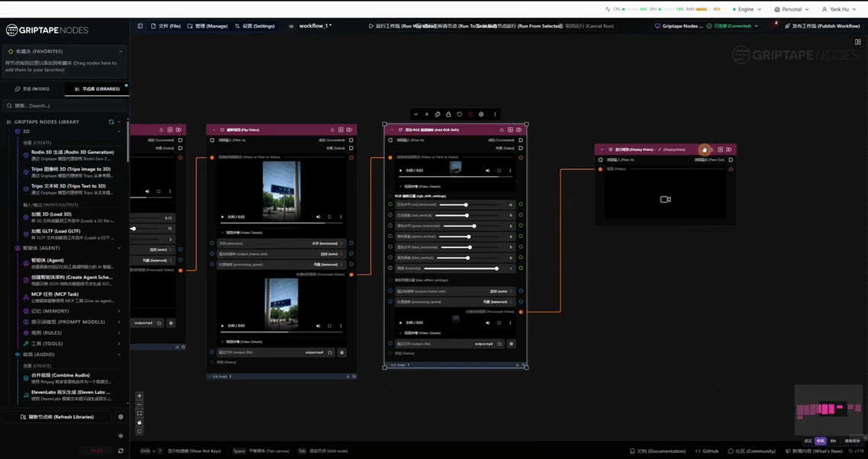This screenshot has width=868, height=459.
Task: Switch language to 中文 in bottom-right toggle
Action: click(821, 441)
